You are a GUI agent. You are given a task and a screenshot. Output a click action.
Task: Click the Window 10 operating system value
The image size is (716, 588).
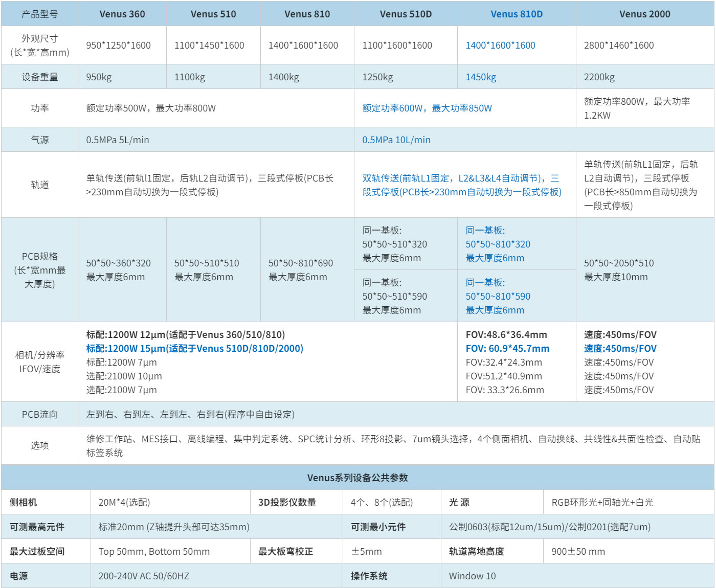[x=472, y=576]
